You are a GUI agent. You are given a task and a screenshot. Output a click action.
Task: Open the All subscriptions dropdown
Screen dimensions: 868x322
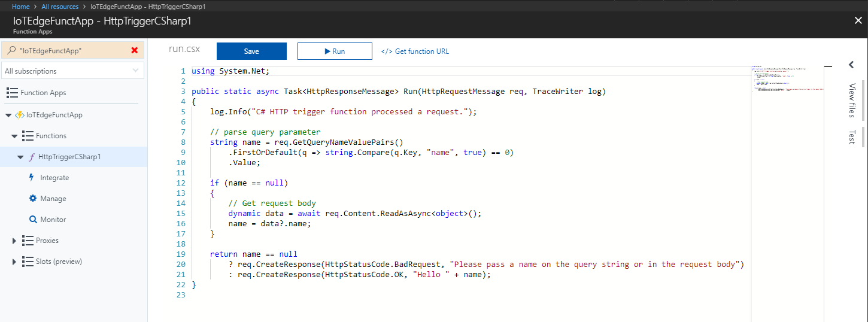tap(72, 71)
